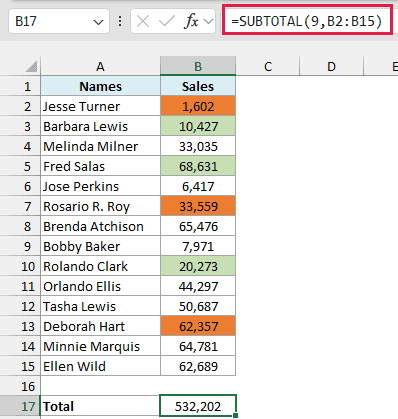398x419 pixels.
Task: Select row 17 header
Action: tap(20, 406)
